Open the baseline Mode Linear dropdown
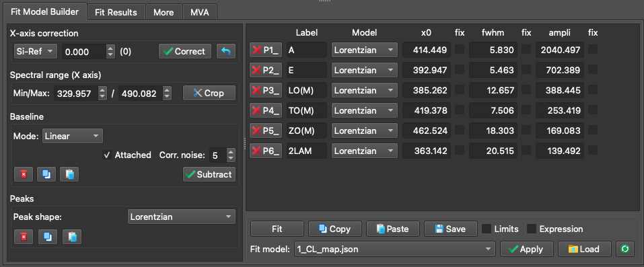Screen dimensions: 644x267 (x=72, y=136)
